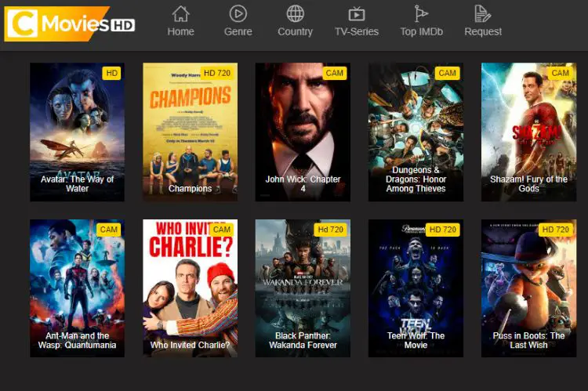Click the Country globe icon
588x391 pixels.
pyautogui.click(x=295, y=14)
